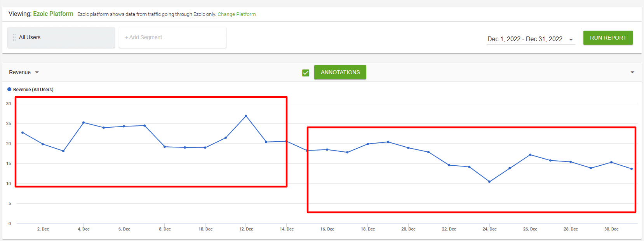Expand the chart options arrow at right

(x=632, y=72)
